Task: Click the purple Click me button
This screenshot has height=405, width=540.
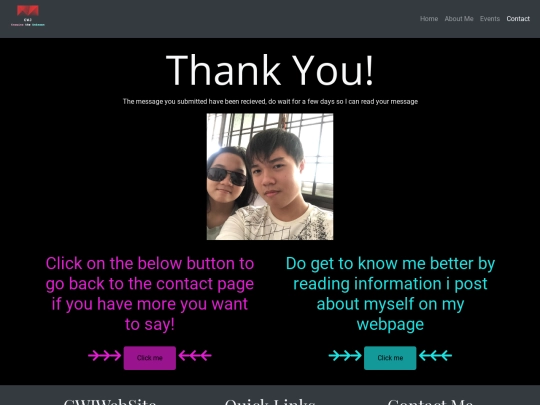Action: pyautogui.click(x=149, y=358)
